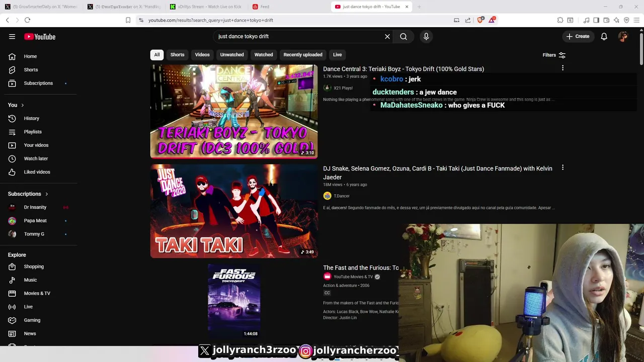644x362 pixels.
Task: Select the Watched filter chip
Action: [x=264, y=55]
